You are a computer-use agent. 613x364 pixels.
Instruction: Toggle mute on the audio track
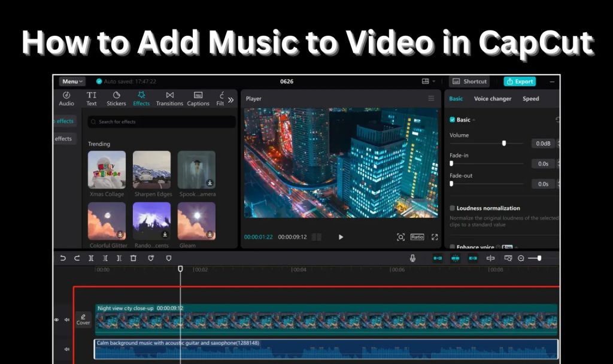click(67, 349)
